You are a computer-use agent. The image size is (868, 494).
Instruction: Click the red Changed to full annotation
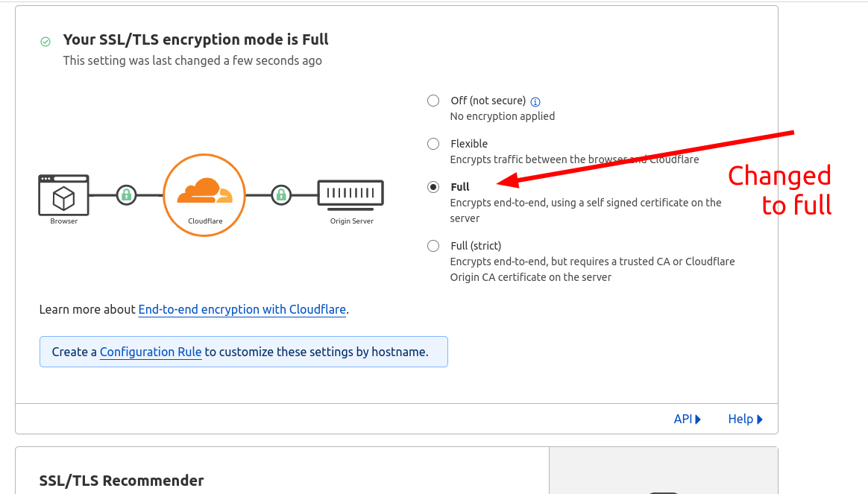point(780,190)
